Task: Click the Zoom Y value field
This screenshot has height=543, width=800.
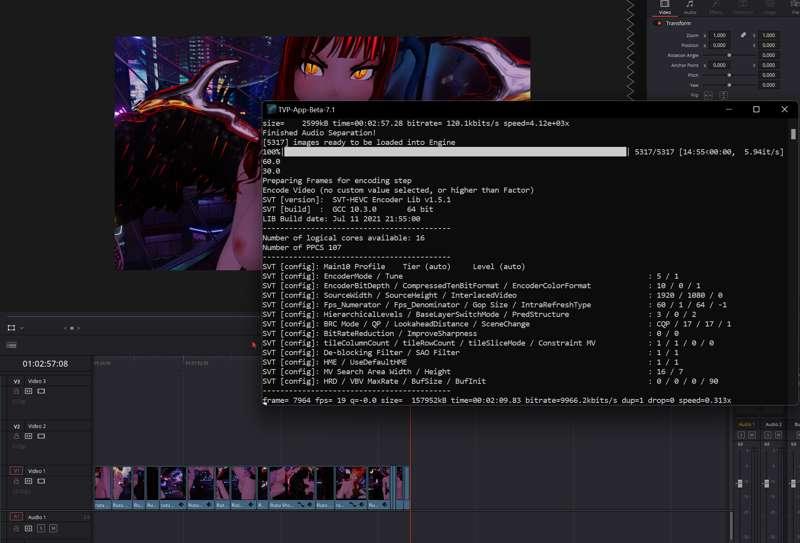Action: coord(768,35)
